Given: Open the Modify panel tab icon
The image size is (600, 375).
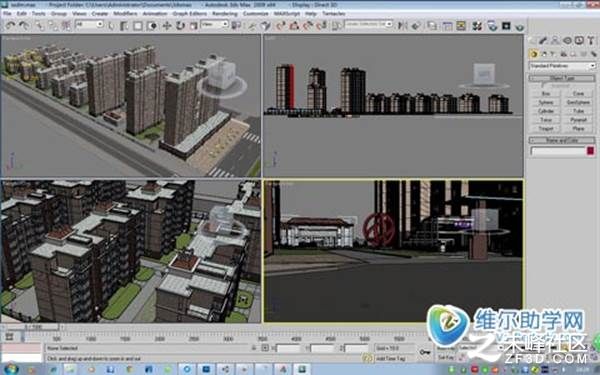Looking at the screenshot, I should [x=543, y=40].
